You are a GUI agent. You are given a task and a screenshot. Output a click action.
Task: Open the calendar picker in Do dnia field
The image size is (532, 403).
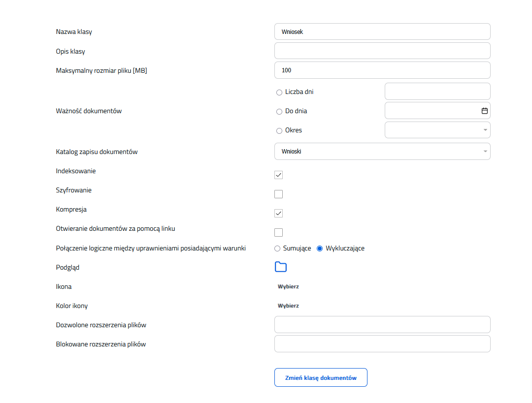tap(484, 111)
